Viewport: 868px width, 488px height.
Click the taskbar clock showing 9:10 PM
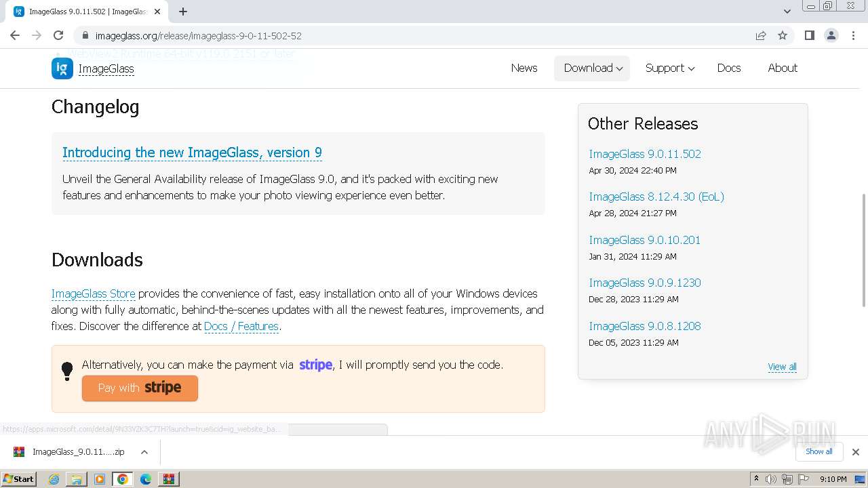pyautogui.click(x=833, y=479)
